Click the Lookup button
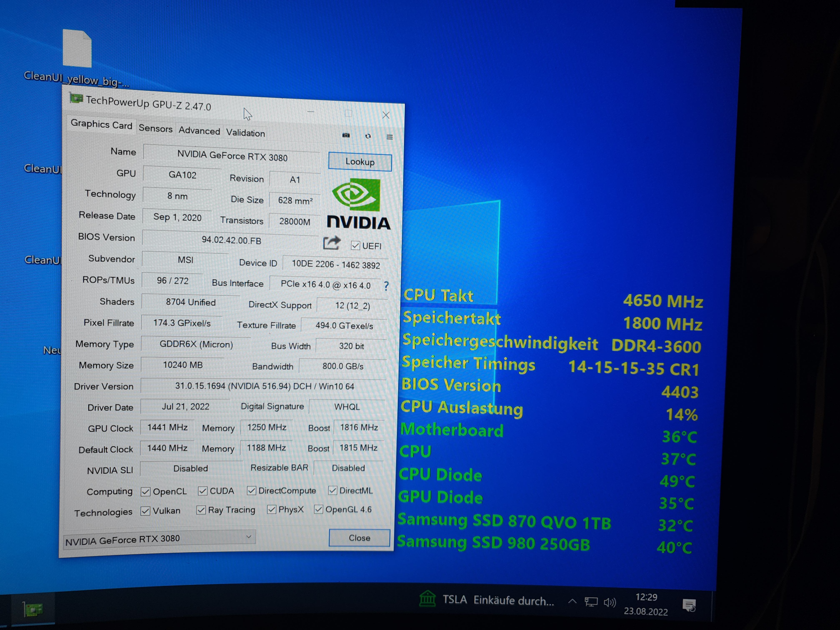The width and height of the screenshot is (840, 630). click(360, 162)
